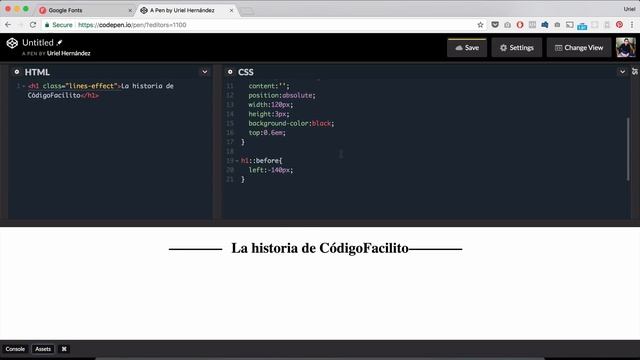Click the CSS editor vertical scrollbar
640x360 pixels.
coord(628,149)
